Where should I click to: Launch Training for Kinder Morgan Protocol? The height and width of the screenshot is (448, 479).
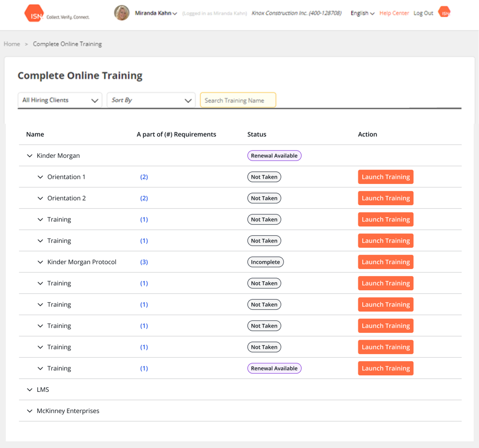pyautogui.click(x=385, y=262)
